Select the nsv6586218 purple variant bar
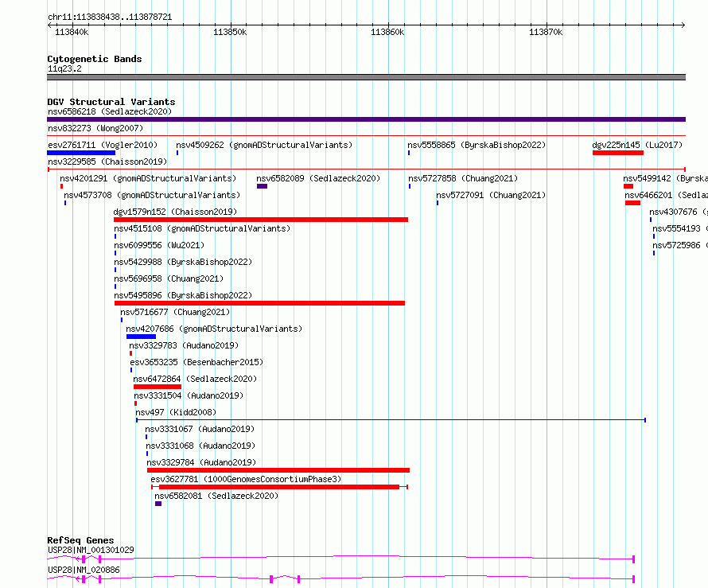The height and width of the screenshot is (588, 708). pyautogui.click(x=366, y=119)
